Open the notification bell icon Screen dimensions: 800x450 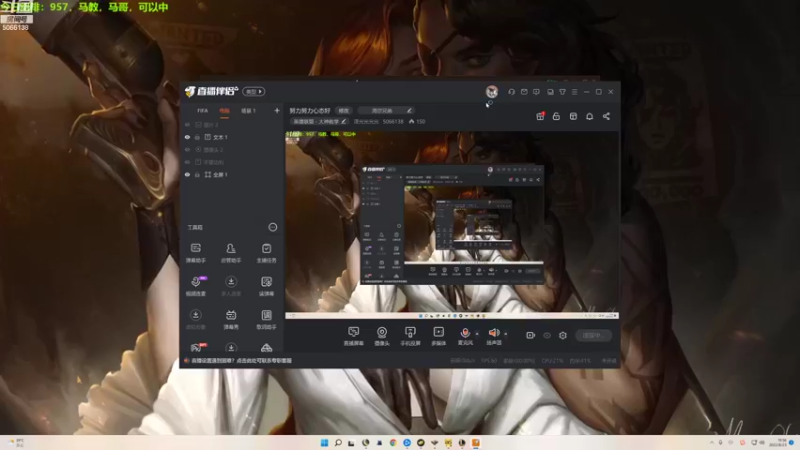tap(589, 116)
